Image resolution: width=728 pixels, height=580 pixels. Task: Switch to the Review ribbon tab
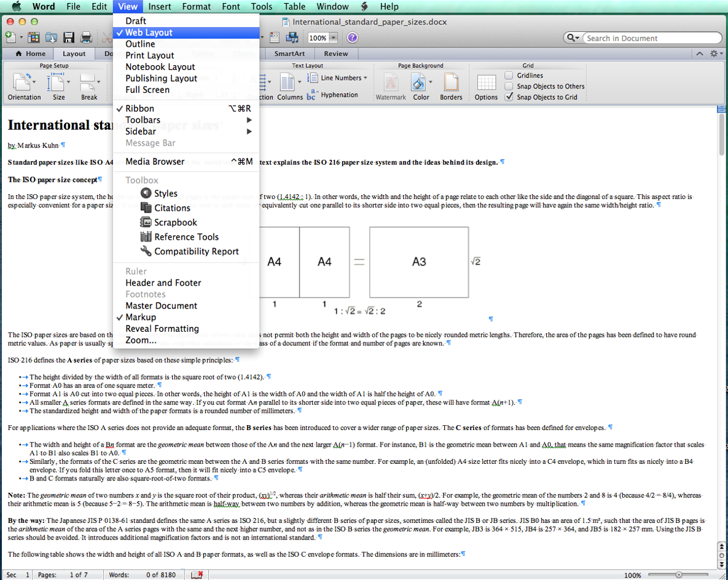(336, 53)
